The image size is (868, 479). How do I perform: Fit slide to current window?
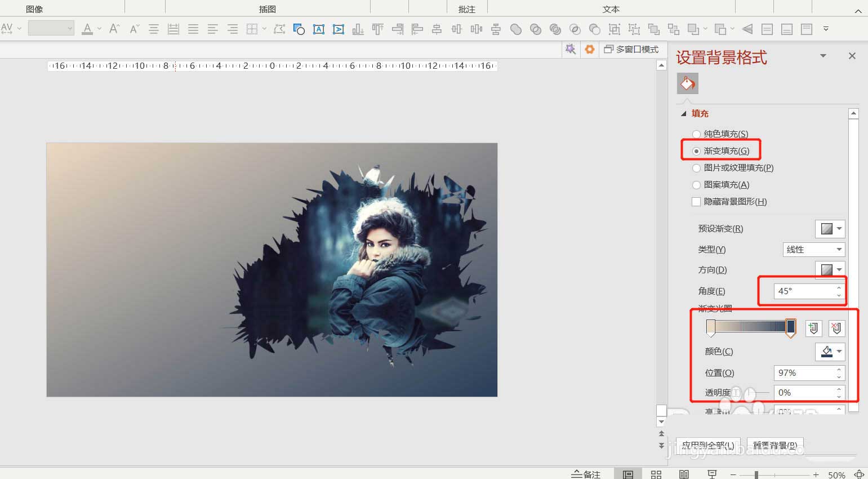click(859, 474)
